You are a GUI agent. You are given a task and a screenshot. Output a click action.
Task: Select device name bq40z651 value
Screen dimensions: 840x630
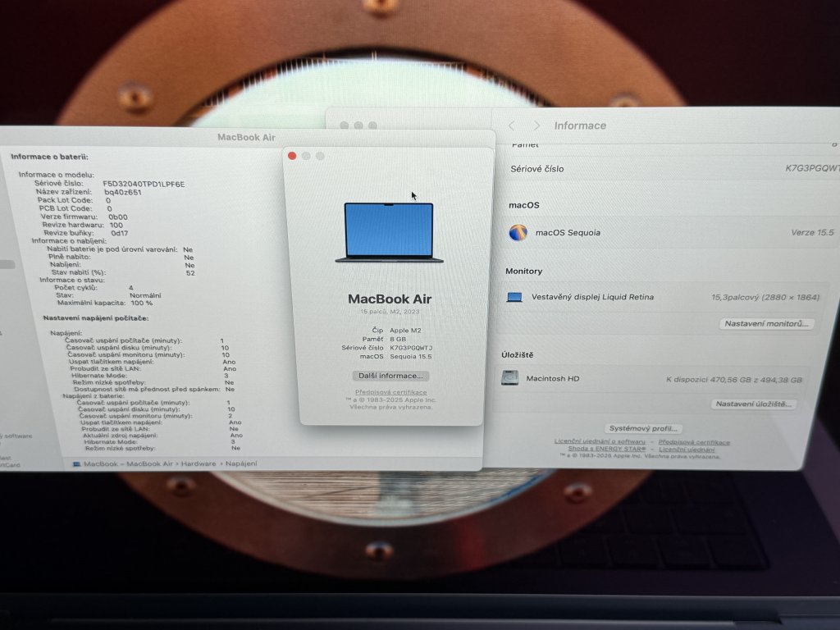[123, 192]
